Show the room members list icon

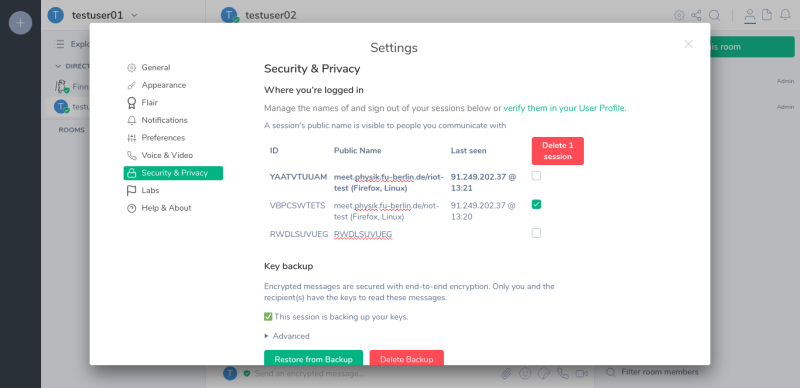749,15
